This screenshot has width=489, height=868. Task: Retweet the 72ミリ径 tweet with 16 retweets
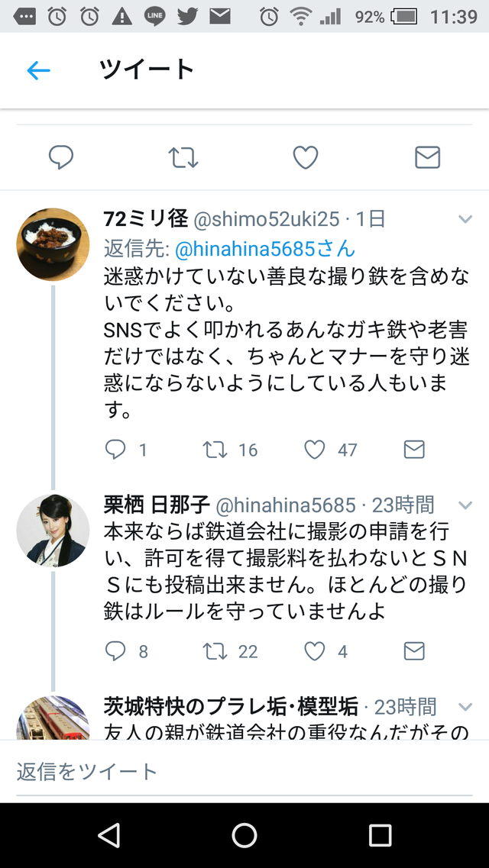(215, 450)
